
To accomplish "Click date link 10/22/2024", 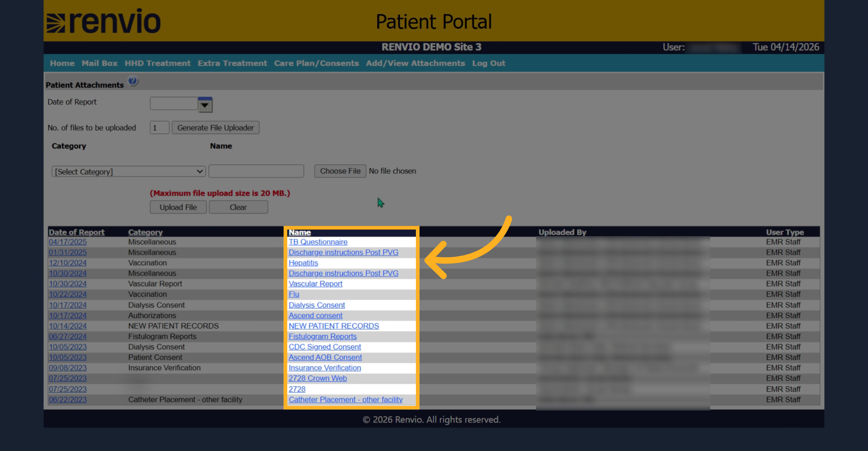I will pos(68,294).
